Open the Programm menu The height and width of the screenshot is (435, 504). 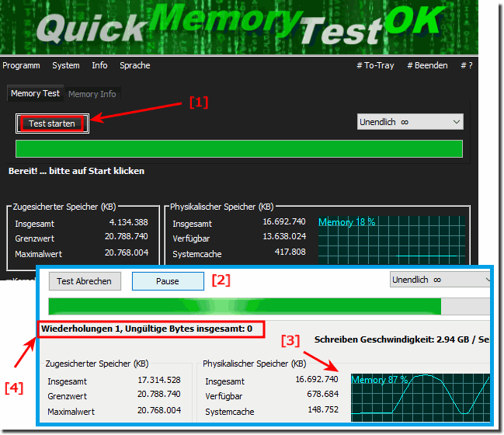(x=21, y=65)
